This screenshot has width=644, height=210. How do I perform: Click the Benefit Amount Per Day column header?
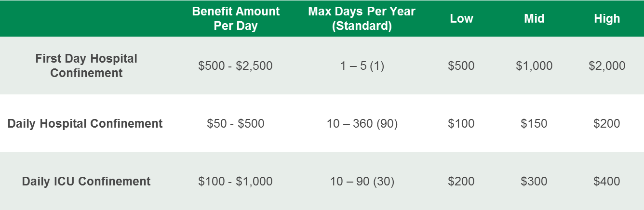[235, 18]
